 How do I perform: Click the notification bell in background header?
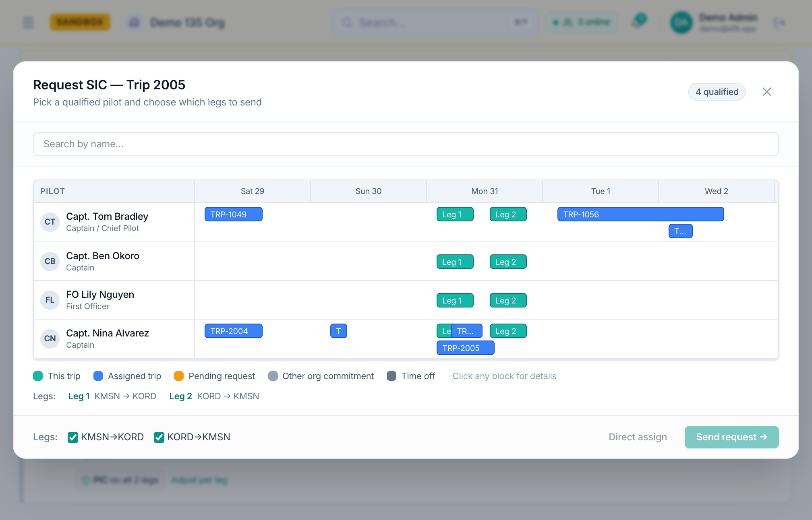tap(638, 22)
